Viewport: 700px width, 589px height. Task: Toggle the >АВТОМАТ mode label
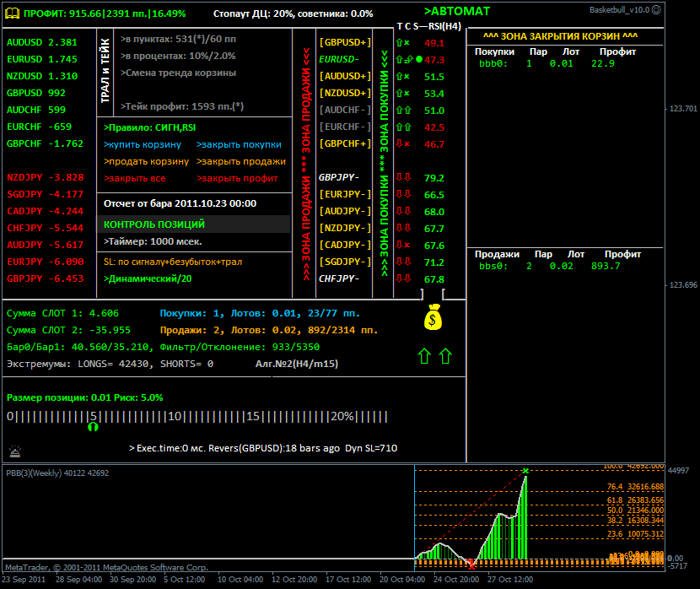456,12
